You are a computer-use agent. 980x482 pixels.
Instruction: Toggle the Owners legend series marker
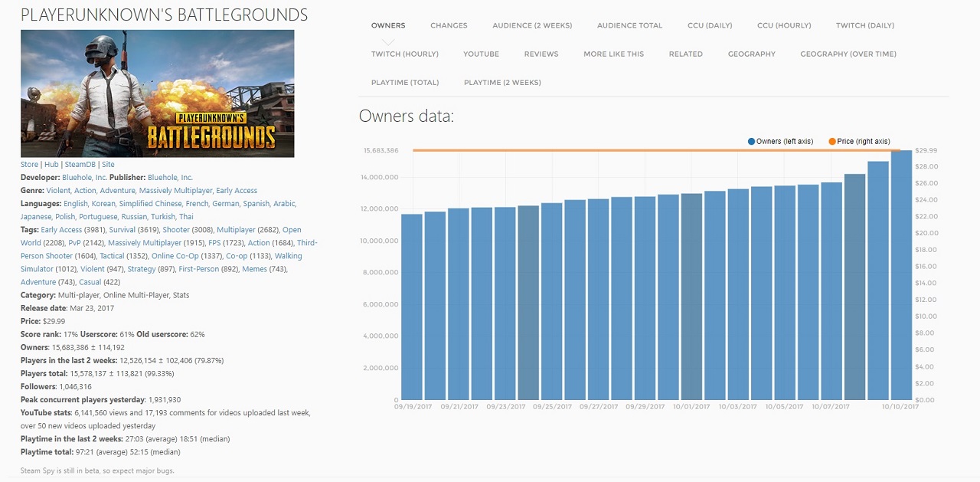[x=752, y=142]
